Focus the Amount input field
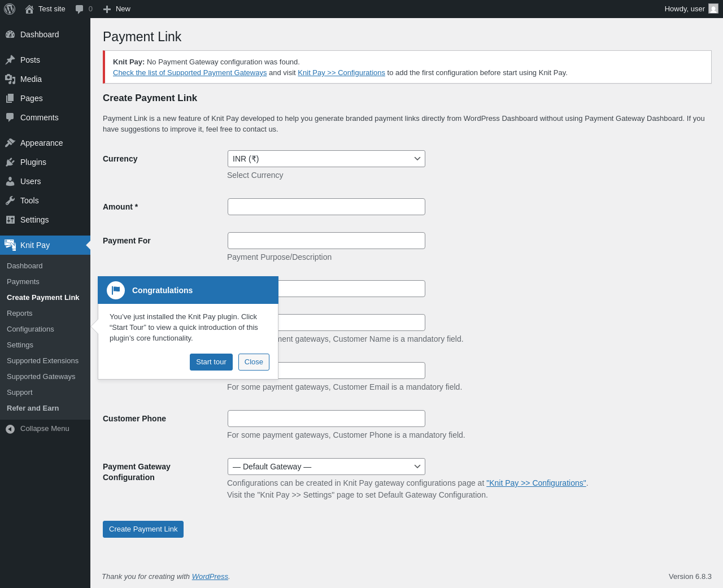 click(x=326, y=207)
